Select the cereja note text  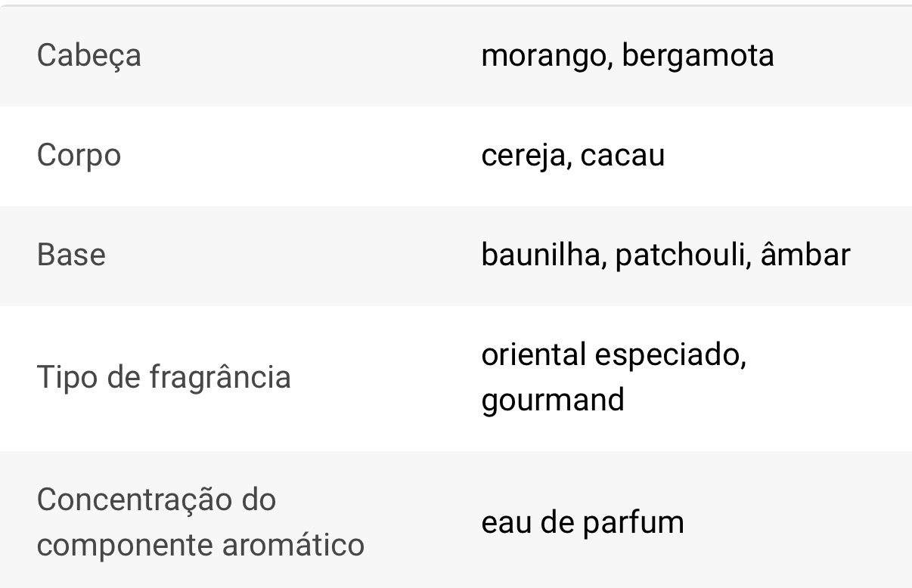[524, 156]
